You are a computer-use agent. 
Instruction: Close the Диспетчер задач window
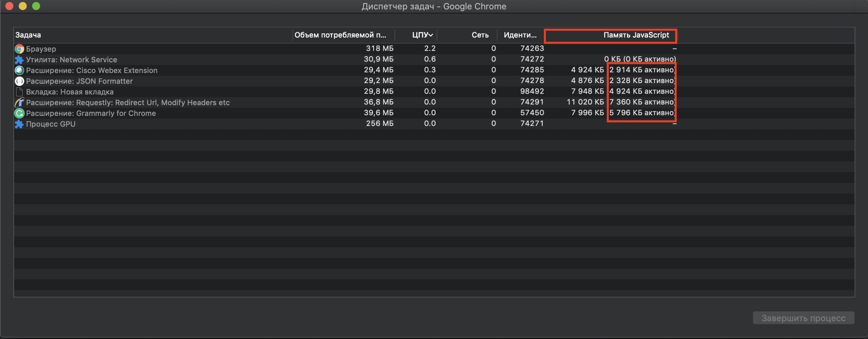pos(9,6)
